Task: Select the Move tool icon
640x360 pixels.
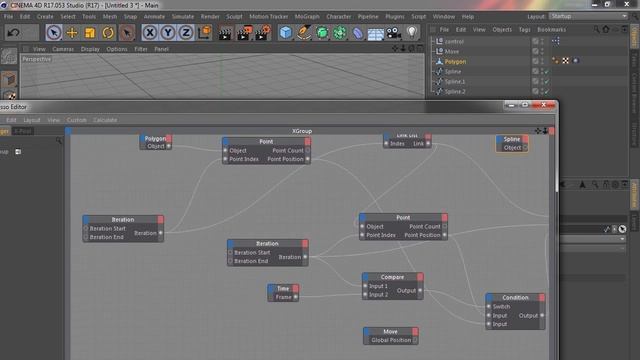Action: 72,33
